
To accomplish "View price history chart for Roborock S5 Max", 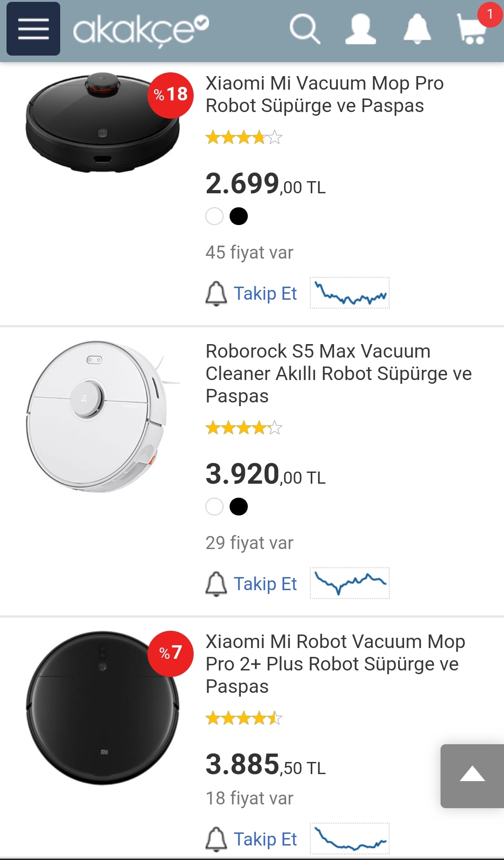I will tap(350, 584).
